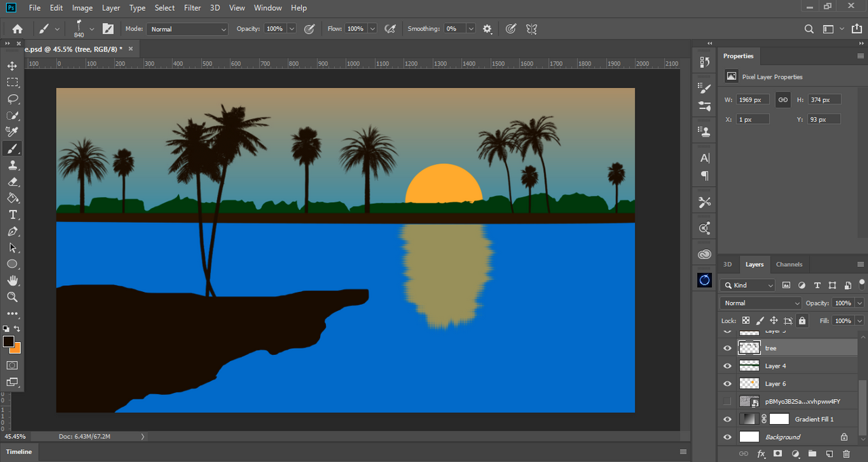Image resolution: width=868 pixels, height=462 pixels.
Task: Open the Brush Settings panel icon
Action: [x=705, y=88]
